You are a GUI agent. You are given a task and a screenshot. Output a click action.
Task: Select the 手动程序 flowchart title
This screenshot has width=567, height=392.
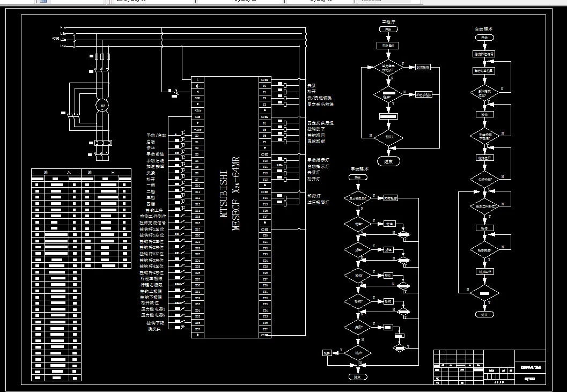pyautogui.click(x=360, y=169)
